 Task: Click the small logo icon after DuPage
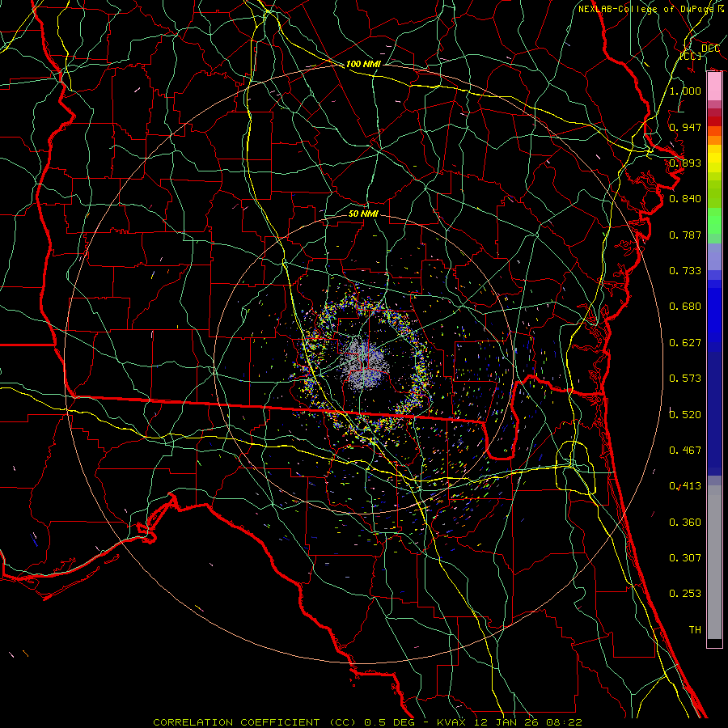720,9
